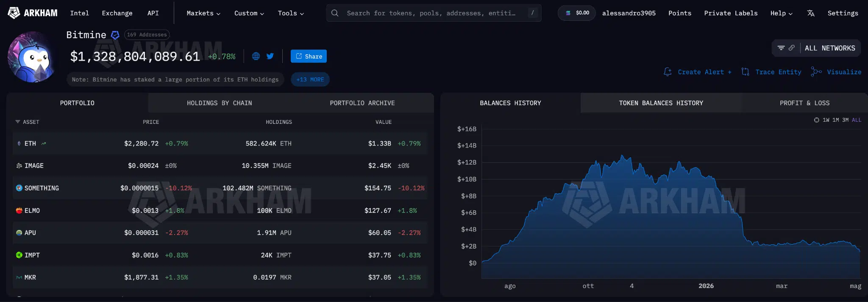Click the IMPT token icon
Screen dimensions: 868x302
click(x=19, y=255)
